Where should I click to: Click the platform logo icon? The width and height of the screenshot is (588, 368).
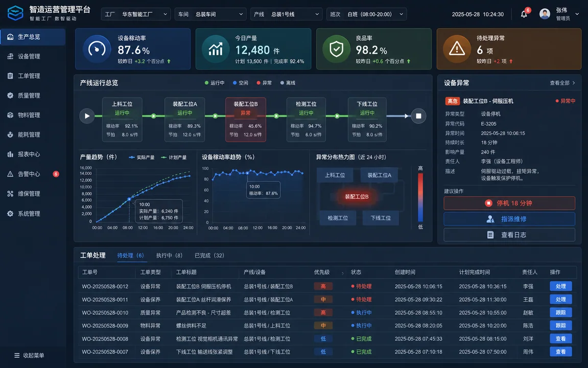coord(15,13)
